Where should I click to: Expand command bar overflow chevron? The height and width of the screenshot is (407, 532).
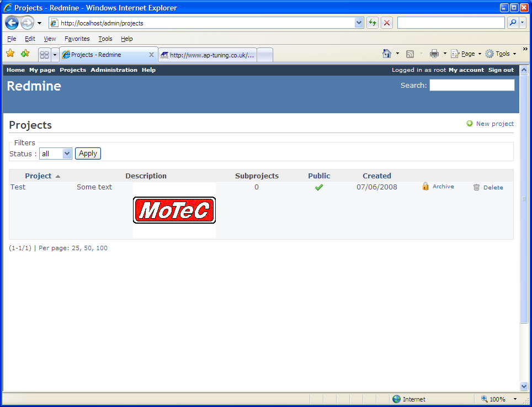pos(525,49)
